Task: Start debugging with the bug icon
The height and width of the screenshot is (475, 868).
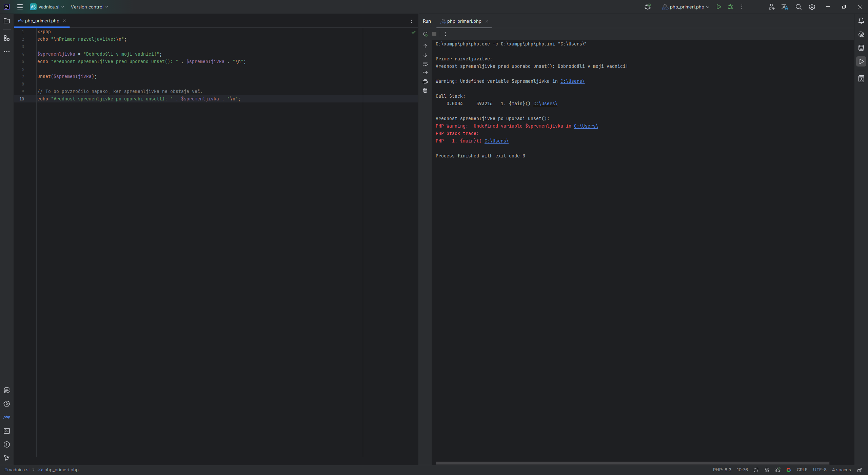Action: tap(730, 7)
